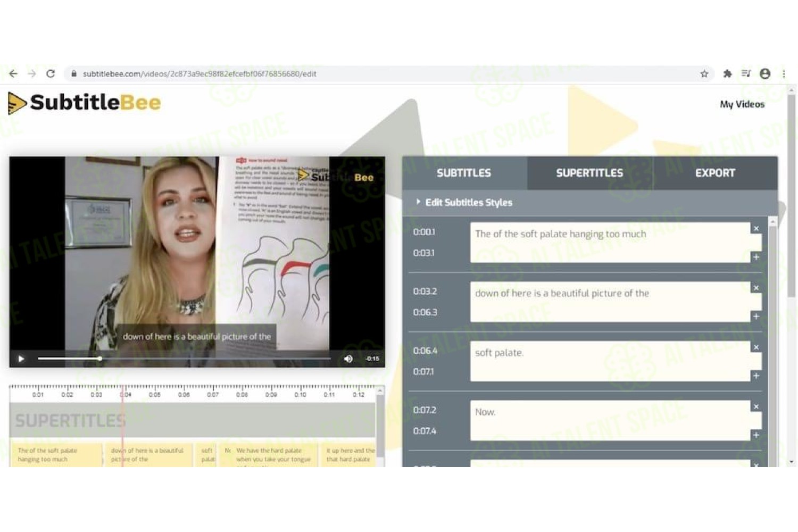Add subtitle after 'soft palate.' entry
Screen dimensions: 798x532
756,376
